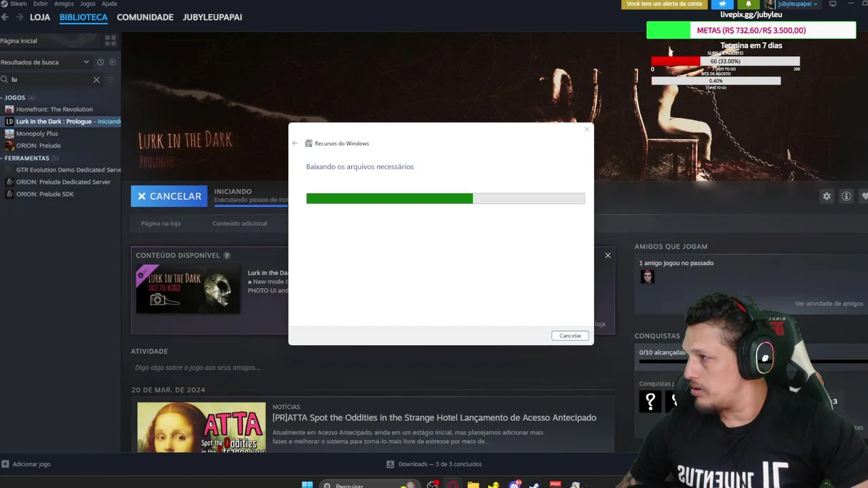The height and width of the screenshot is (488, 868).
Task: Click the Conteúdo Disponível help icon
Action: pos(226,256)
